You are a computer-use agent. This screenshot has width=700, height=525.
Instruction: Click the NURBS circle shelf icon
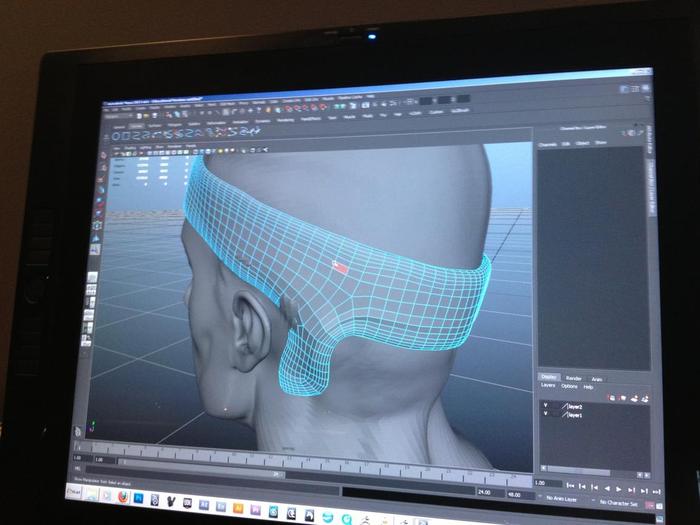pos(117,136)
